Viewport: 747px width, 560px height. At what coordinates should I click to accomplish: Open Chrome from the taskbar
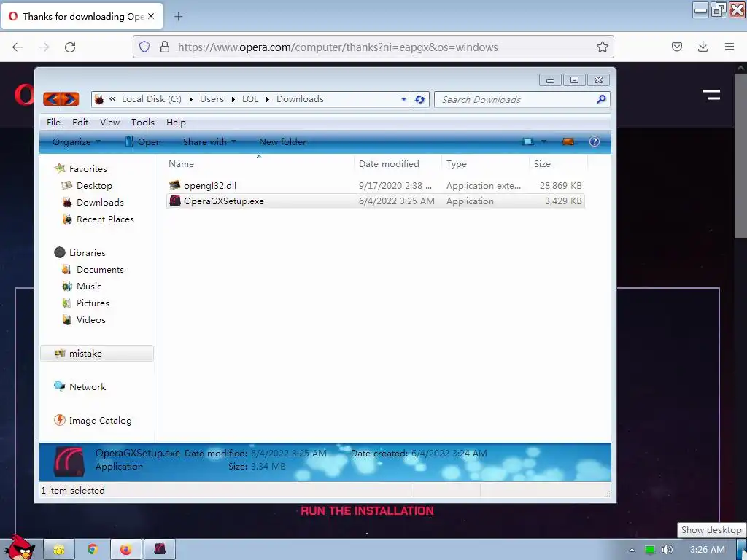click(x=93, y=550)
